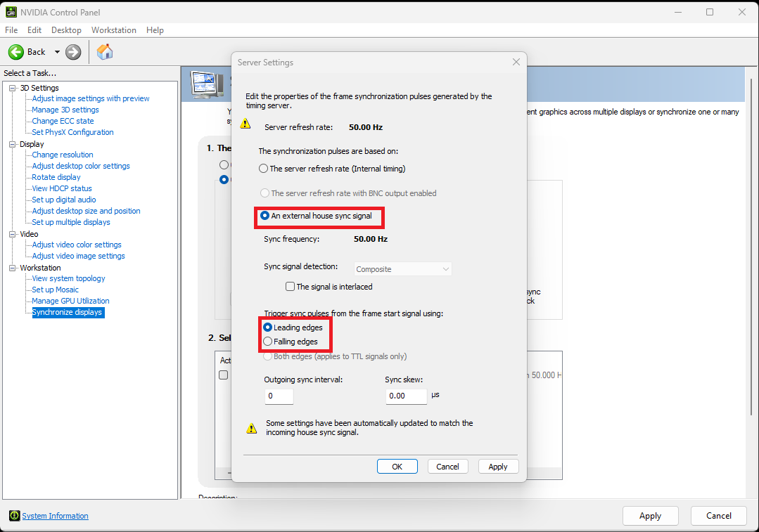Collapse the Display tree node
759x532 pixels.
click(x=13, y=144)
